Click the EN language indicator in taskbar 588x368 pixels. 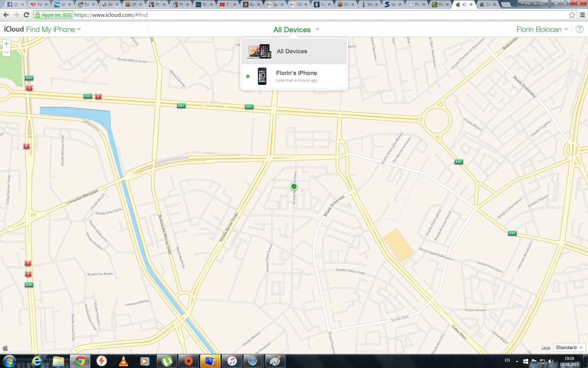(x=507, y=361)
